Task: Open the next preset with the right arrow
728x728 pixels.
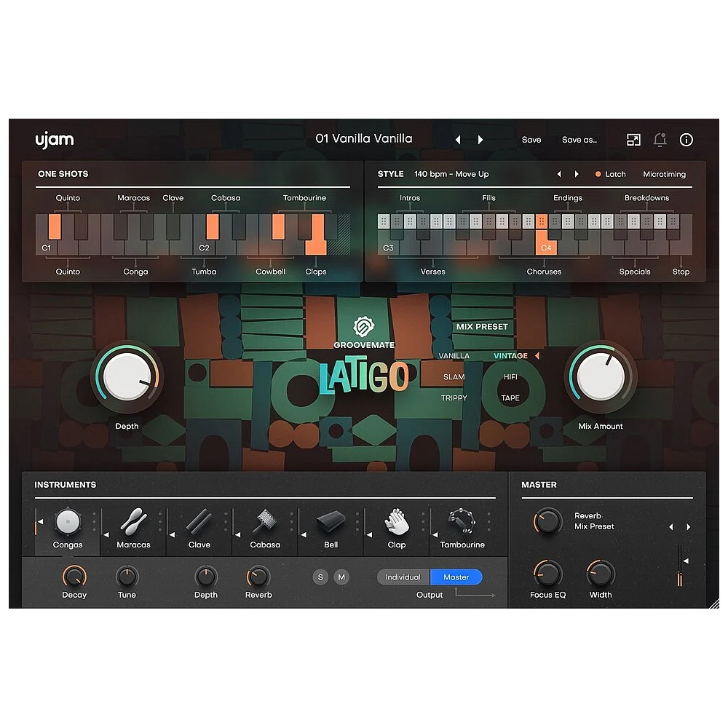Action: click(480, 140)
